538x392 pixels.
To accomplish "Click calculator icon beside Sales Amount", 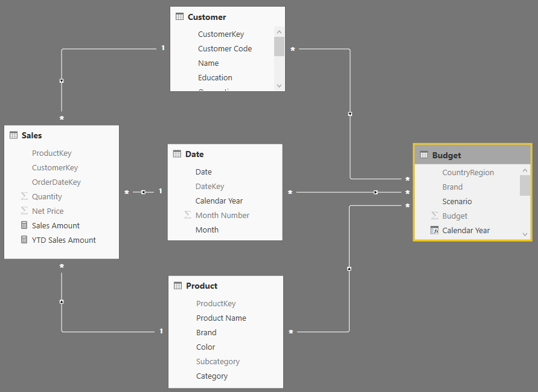I will click(24, 225).
